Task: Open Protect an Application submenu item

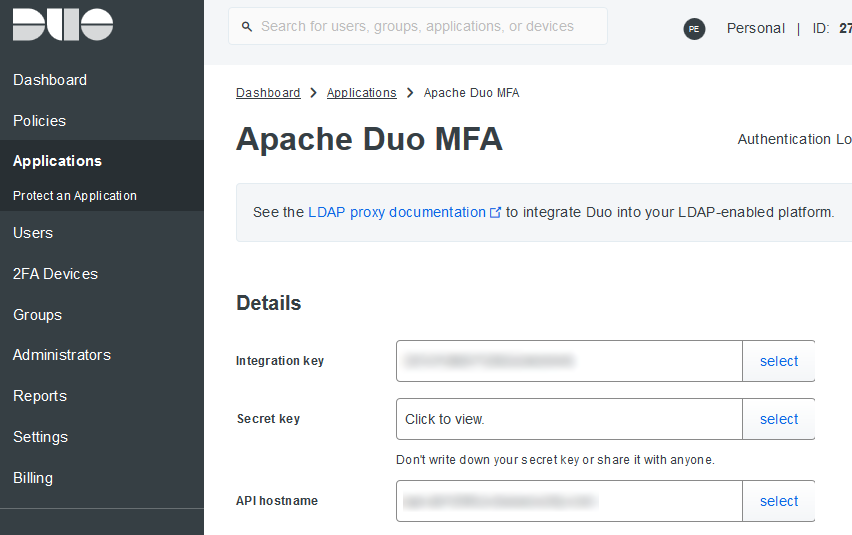Action: point(74,196)
